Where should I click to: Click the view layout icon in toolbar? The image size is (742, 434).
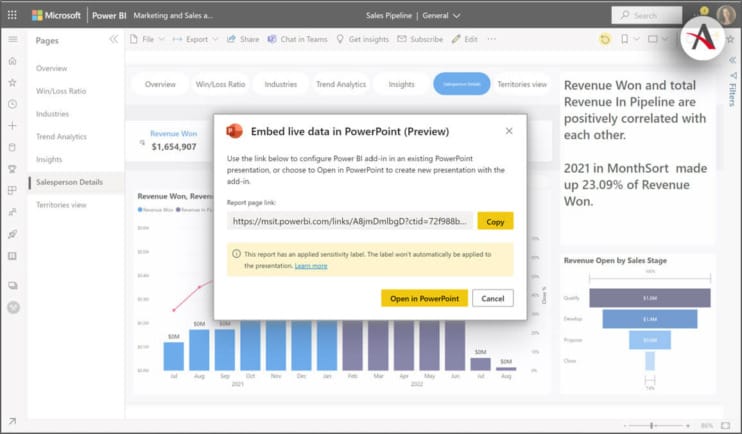pyautogui.click(x=653, y=39)
